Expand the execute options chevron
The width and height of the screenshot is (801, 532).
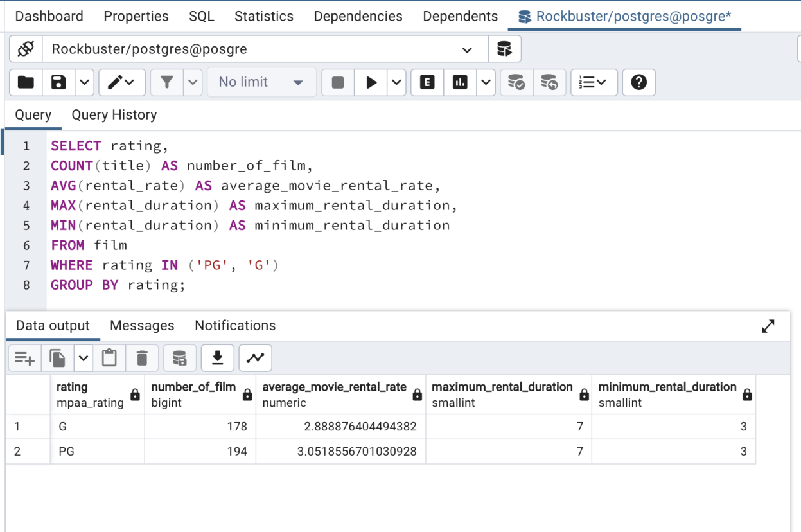click(x=396, y=82)
